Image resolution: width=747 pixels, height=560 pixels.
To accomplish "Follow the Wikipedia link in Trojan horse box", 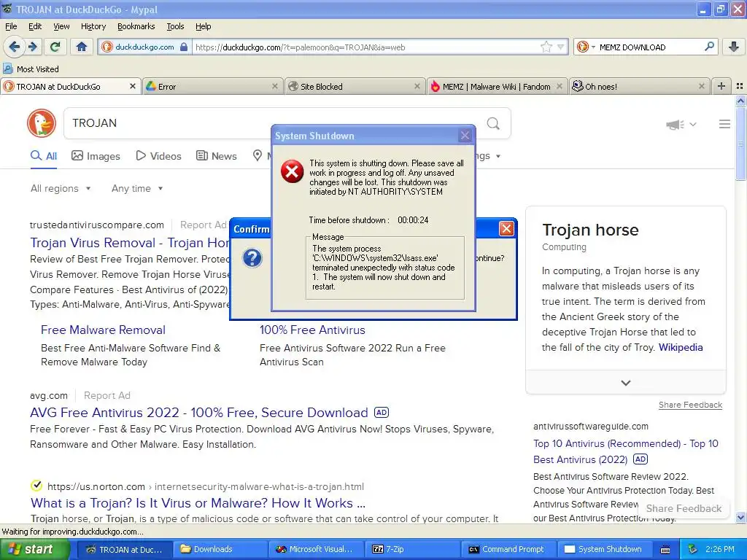I will click(681, 347).
